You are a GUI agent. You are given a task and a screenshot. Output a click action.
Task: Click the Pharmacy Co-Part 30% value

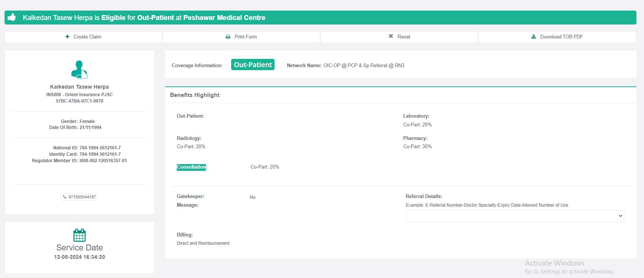(417, 147)
